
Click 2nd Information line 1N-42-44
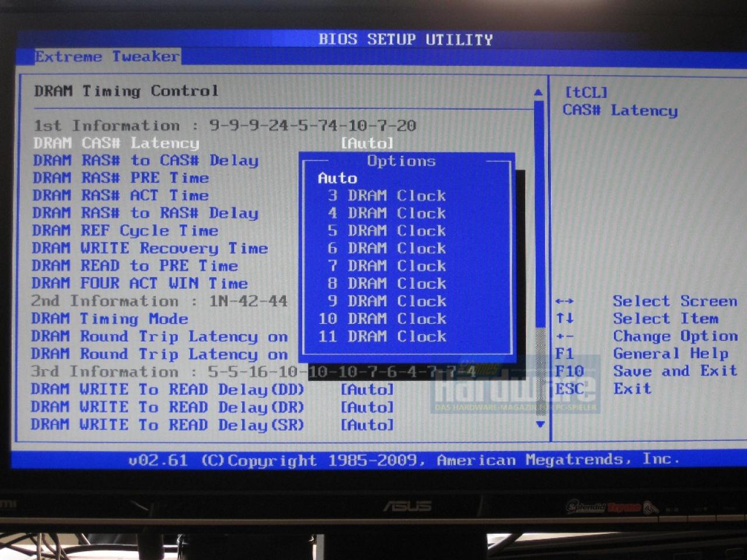coord(159,301)
